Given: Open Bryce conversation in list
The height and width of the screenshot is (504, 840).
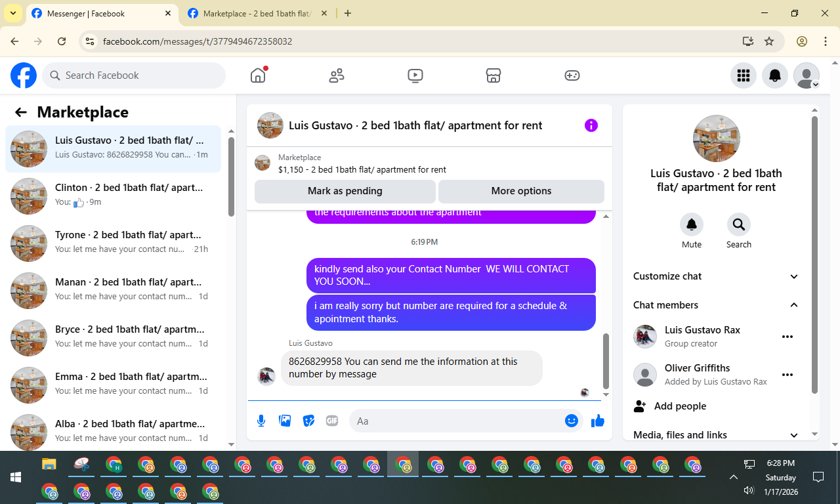Looking at the screenshot, I should click(113, 338).
